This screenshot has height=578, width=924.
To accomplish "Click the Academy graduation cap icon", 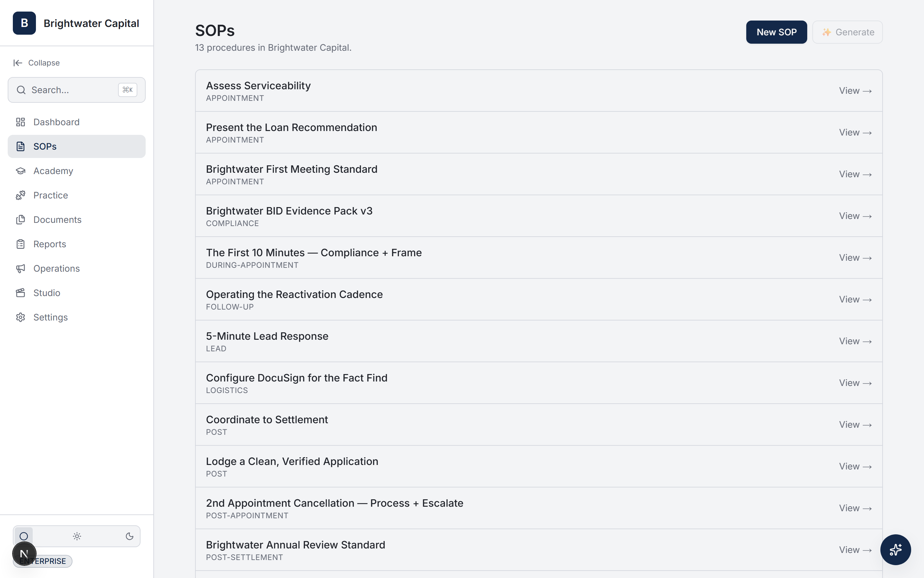I will pyautogui.click(x=21, y=171).
